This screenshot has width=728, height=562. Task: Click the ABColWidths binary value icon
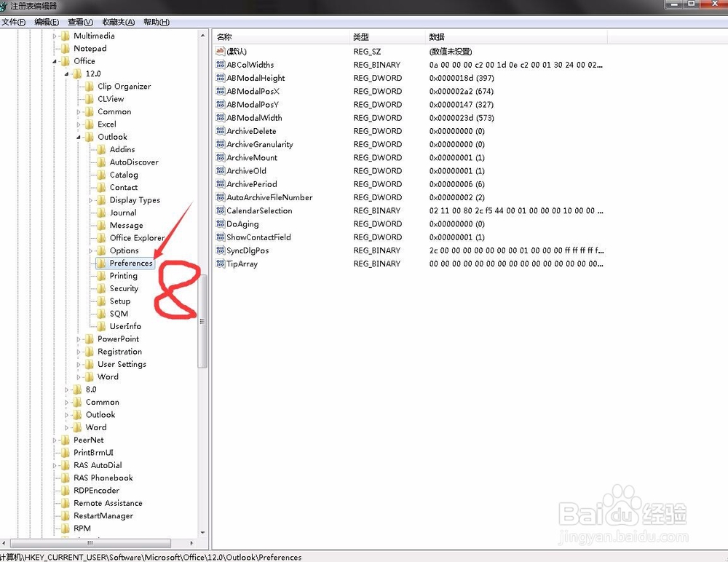tap(221, 65)
